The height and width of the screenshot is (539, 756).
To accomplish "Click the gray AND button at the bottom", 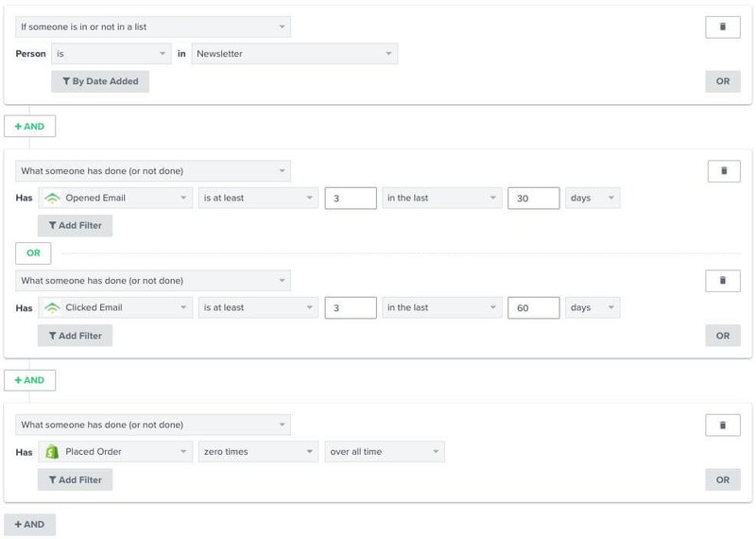I will (30, 524).
